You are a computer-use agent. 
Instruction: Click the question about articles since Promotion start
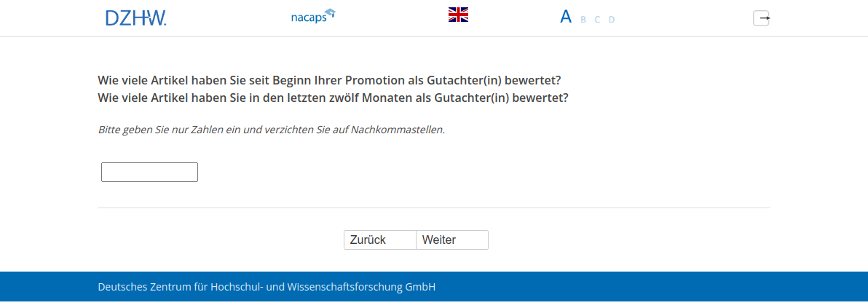click(x=329, y=80)
